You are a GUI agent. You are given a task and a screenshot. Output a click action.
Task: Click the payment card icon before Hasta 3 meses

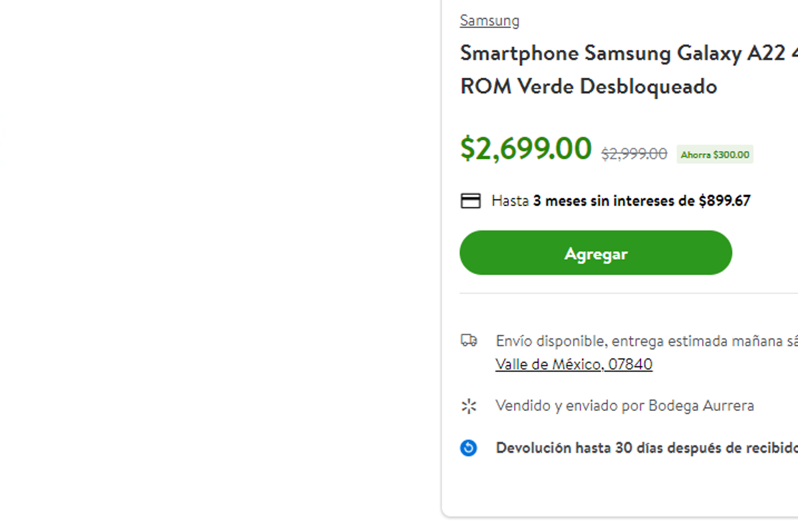coord(471,199)
